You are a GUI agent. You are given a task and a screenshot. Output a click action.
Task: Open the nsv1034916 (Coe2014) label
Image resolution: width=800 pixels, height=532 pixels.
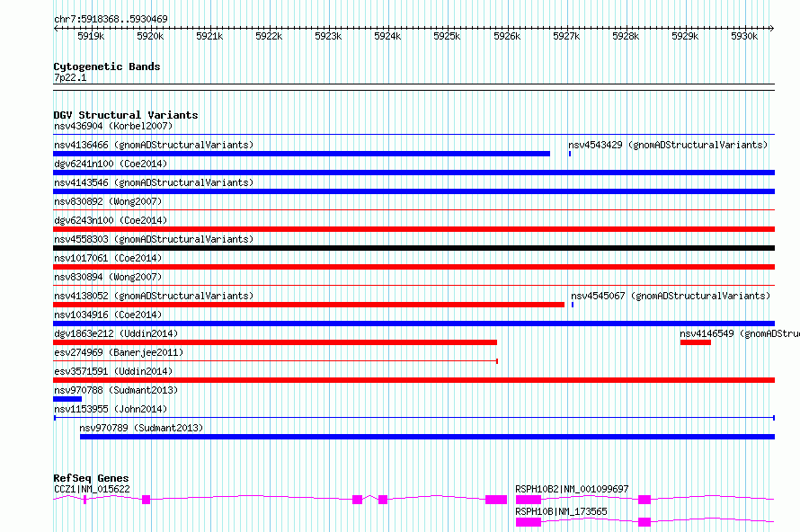(108, 315)
